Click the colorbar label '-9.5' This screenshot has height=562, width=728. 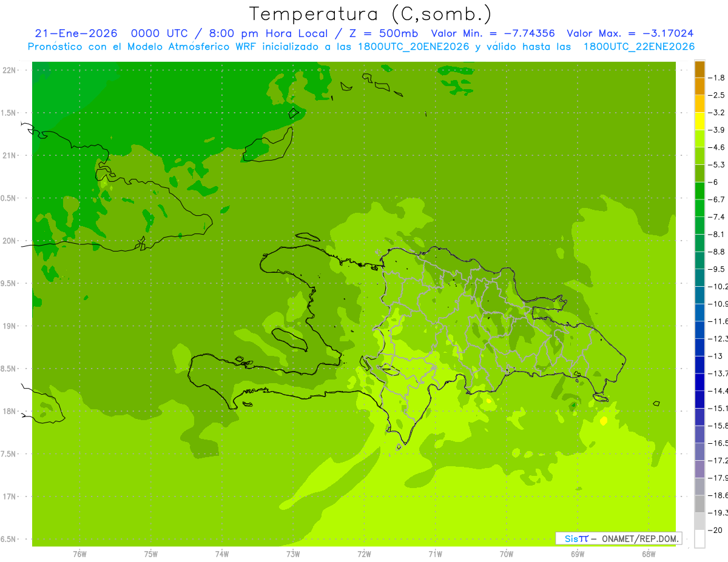(718, 269)
